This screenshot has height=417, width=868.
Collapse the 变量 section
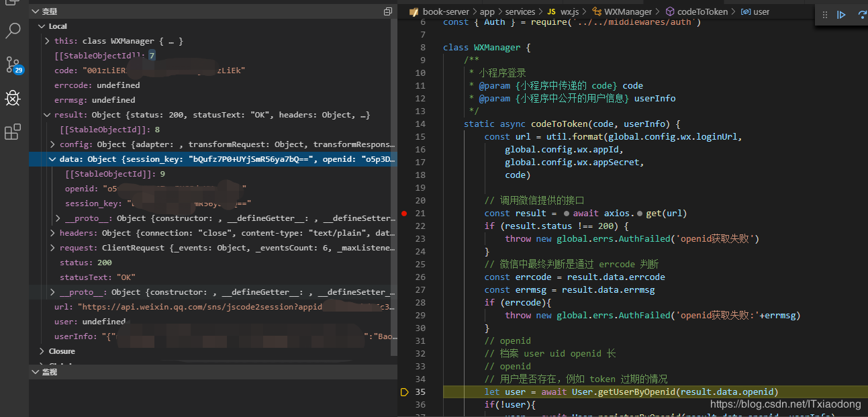(36, 11)
